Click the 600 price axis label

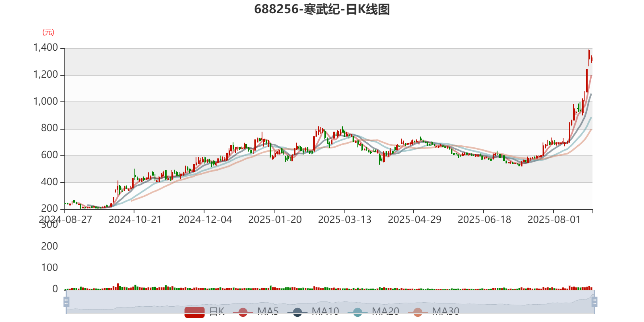pyautogui.click(x=50, y=155)
